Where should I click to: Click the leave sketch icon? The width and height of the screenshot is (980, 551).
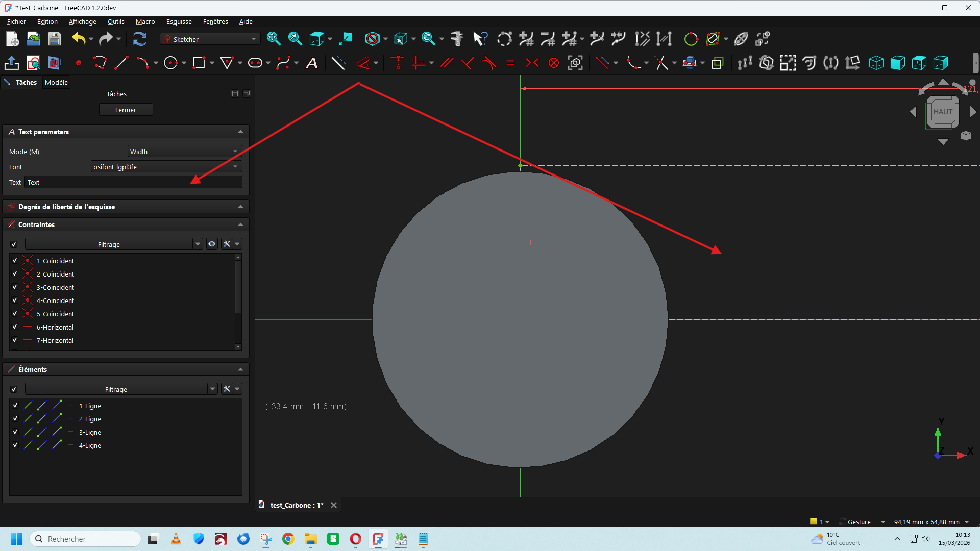point(11,63)
